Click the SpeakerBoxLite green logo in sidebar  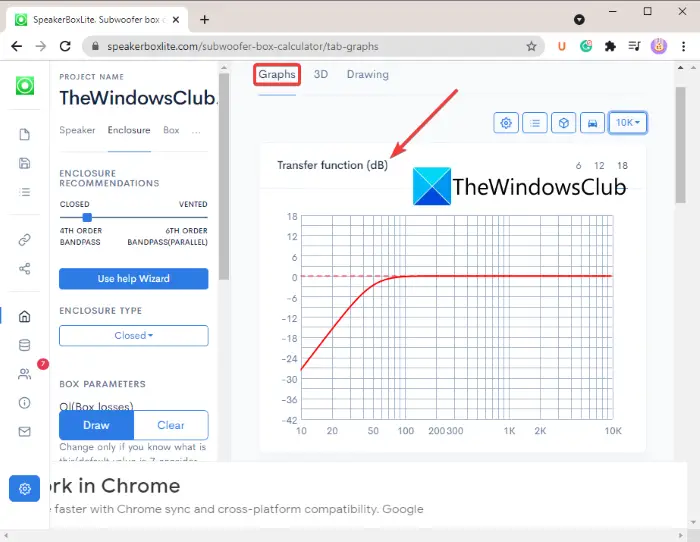pyautogui.click(x=25, y=85)
